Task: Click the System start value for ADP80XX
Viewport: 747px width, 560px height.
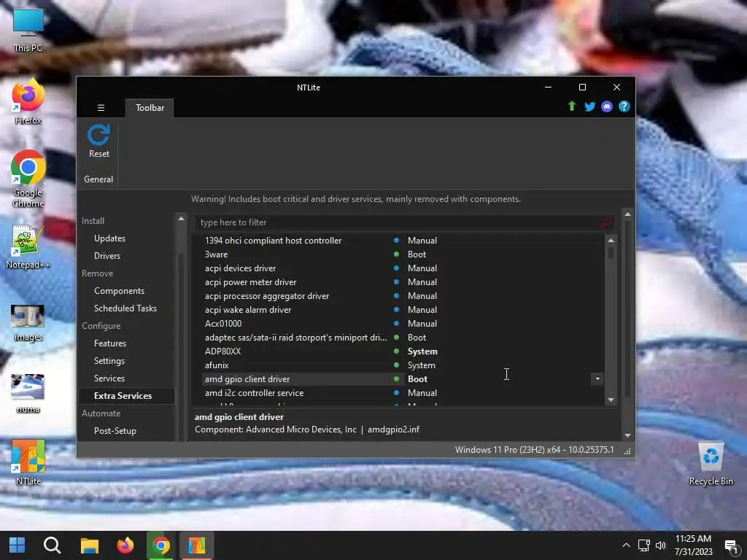Action: [x=422, y=351]
